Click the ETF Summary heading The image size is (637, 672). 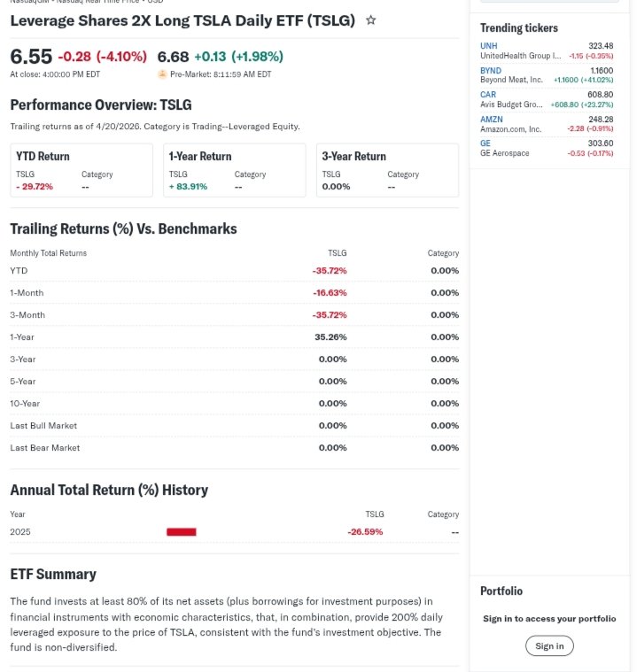click(53, 574)
